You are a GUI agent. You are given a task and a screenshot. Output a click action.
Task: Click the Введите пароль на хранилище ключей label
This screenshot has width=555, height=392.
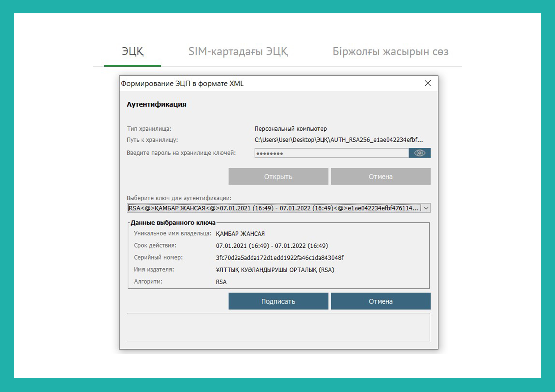(181, 153)
